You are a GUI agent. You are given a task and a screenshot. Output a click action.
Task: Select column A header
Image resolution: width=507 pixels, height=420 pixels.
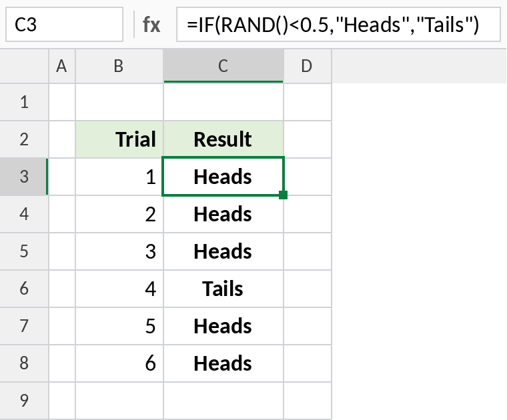[x=62, y=66]
